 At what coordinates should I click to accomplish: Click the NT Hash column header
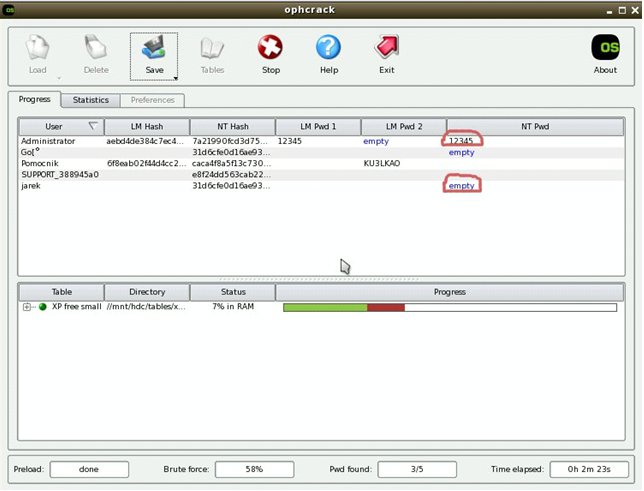(233, 127)
